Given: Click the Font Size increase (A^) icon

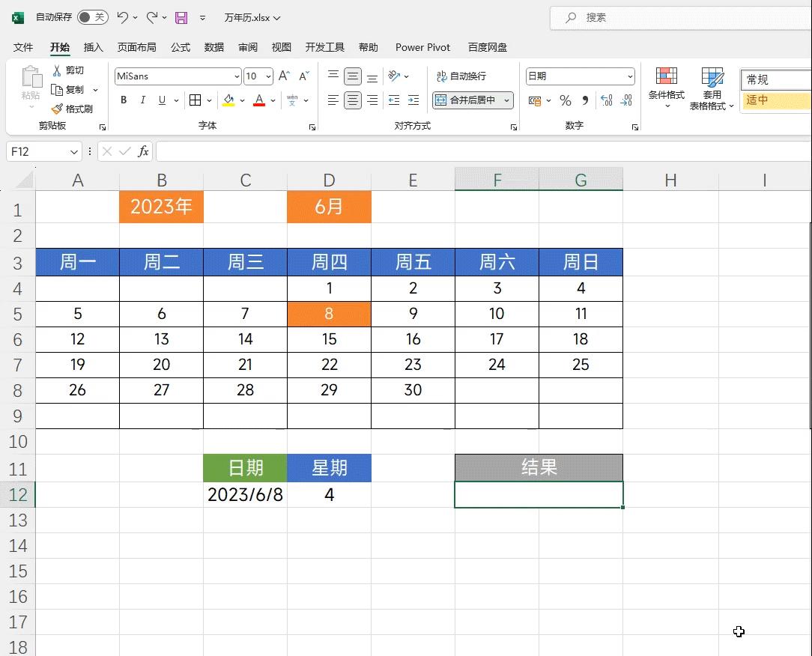Looking at the screenshot, I should tap(283, 76).
